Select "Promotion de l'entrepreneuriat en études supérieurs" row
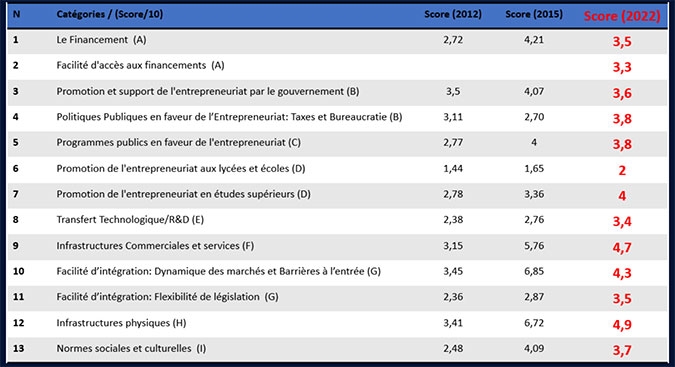675x367 pixels. click(x=338, y=194)
